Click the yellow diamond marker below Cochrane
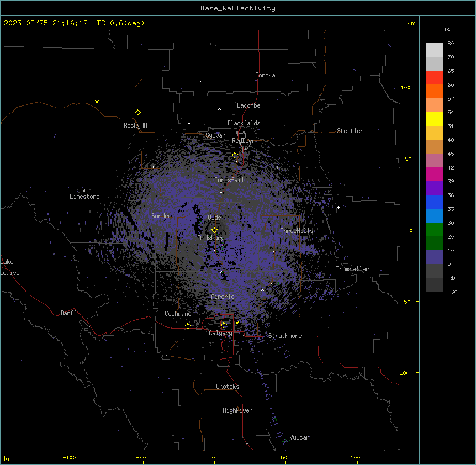This screenshot has width=476, height=465. [x=188, y=326]
